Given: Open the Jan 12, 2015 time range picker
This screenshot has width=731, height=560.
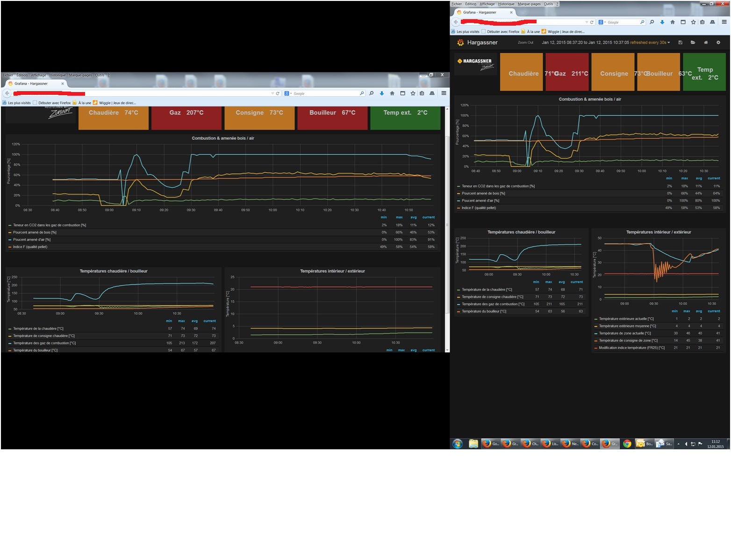Looking at the screenshot, I should [585, 43].
